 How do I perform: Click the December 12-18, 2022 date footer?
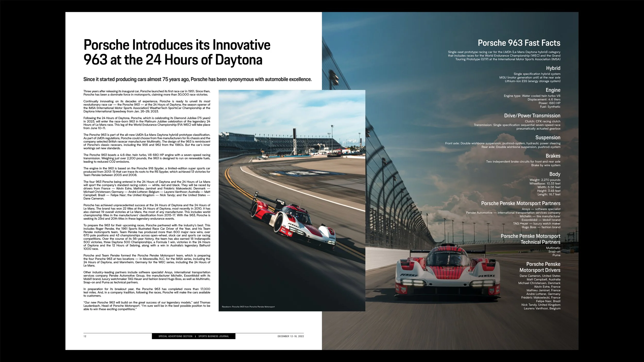(x=291, y=336)
